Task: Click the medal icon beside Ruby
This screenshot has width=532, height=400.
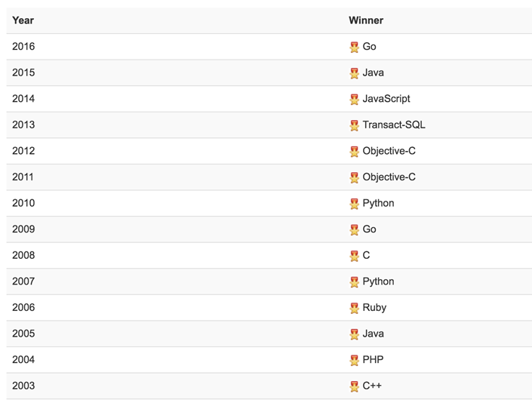Action: coord(354,308)
